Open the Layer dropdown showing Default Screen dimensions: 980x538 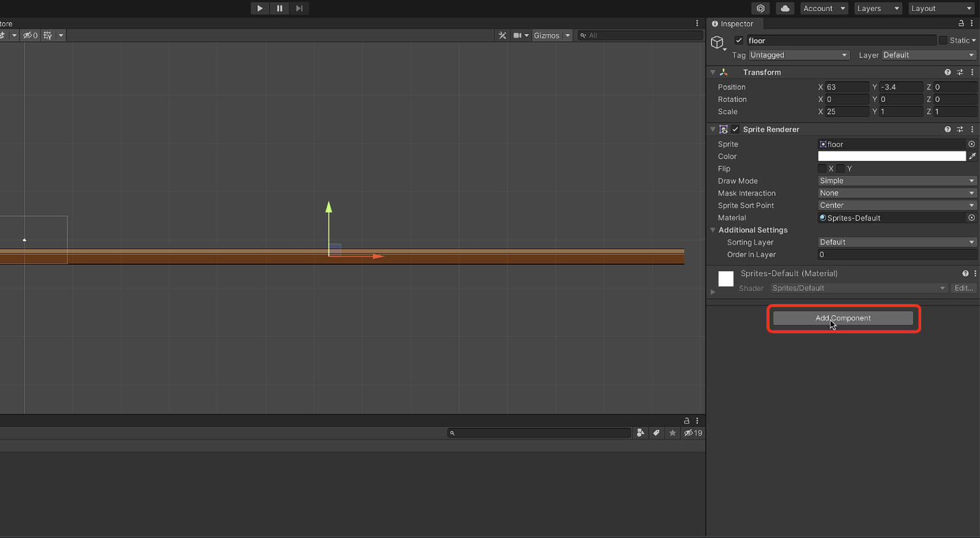pyautogui.click(x=929, y=55)
